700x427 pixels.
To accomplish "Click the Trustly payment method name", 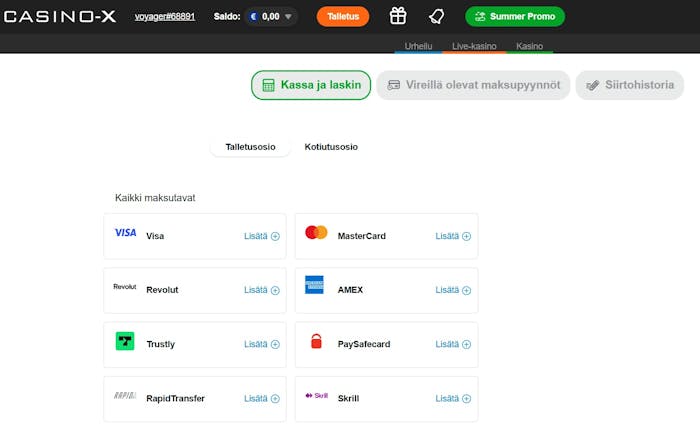I will tap(161, 344).
